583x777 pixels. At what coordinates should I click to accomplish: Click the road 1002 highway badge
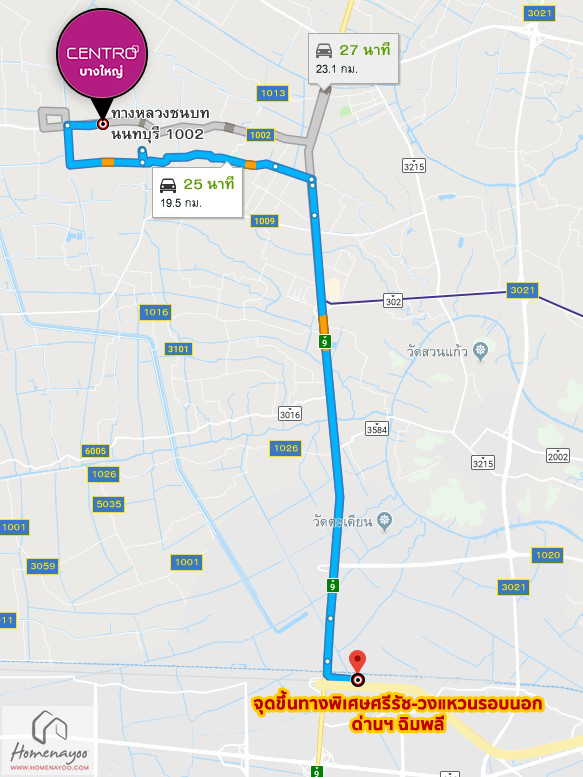[261, 135]
